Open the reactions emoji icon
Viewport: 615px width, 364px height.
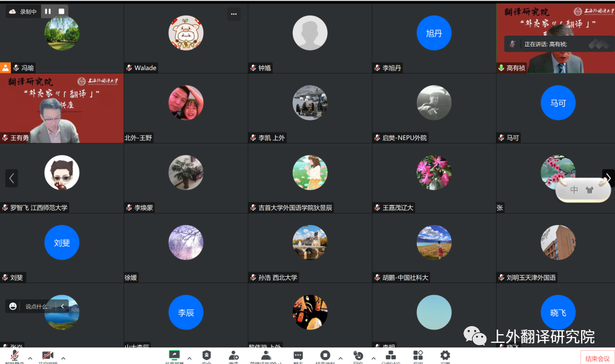point(358,355)
